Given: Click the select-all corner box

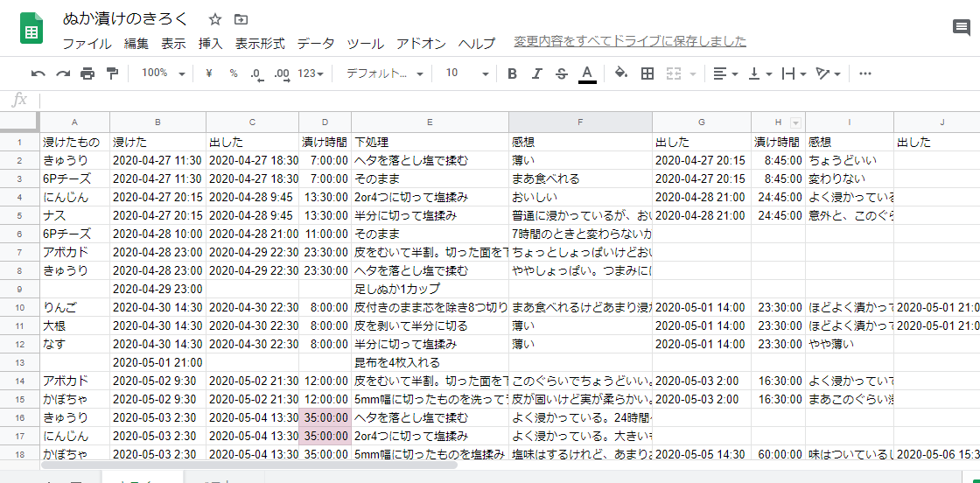Looking at the screenshot, I should pos(20,122).
